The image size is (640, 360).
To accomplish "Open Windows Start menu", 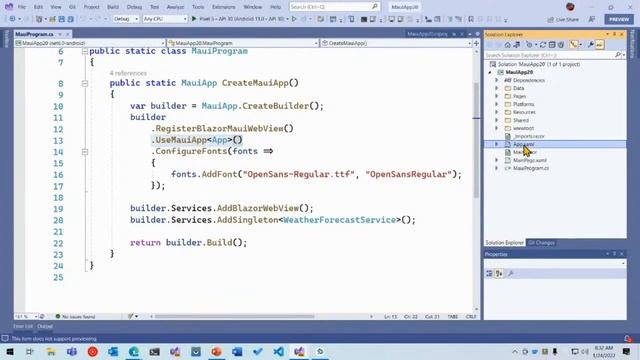I will tap(9, 351).
